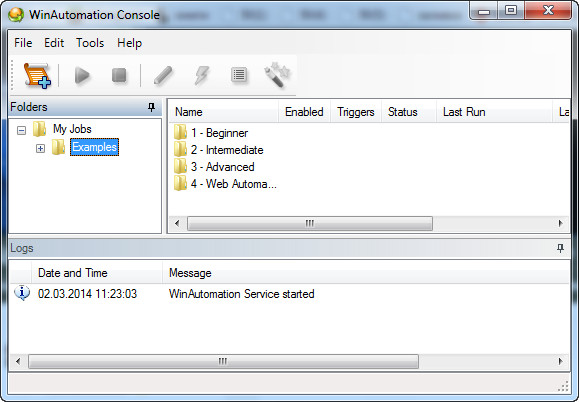Expand the Examples folder node
Viewport: 579px width, 402px height.
coord(40,148)
